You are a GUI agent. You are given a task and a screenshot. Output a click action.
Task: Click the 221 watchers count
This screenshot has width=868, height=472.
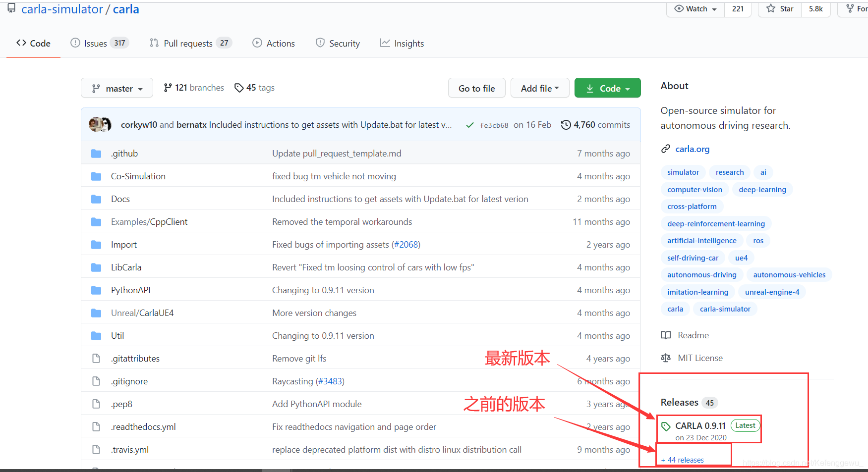(x=738, y=9)
